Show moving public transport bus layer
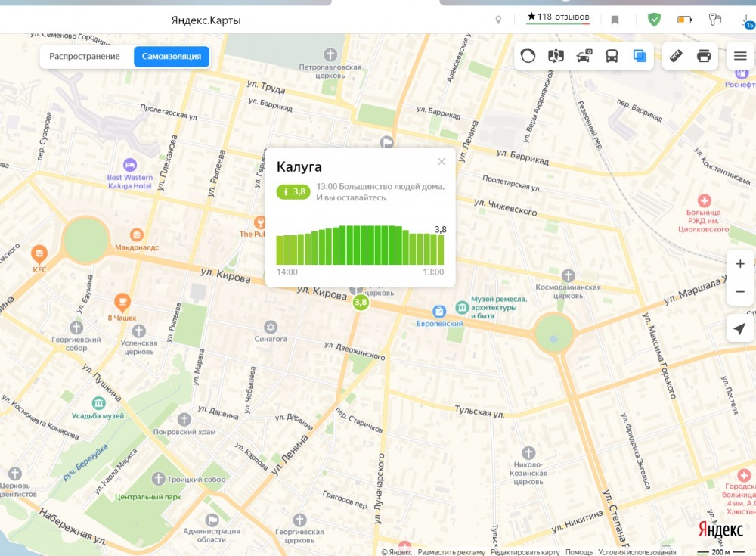Screen dimensions: 756x556 pos(612,56)
